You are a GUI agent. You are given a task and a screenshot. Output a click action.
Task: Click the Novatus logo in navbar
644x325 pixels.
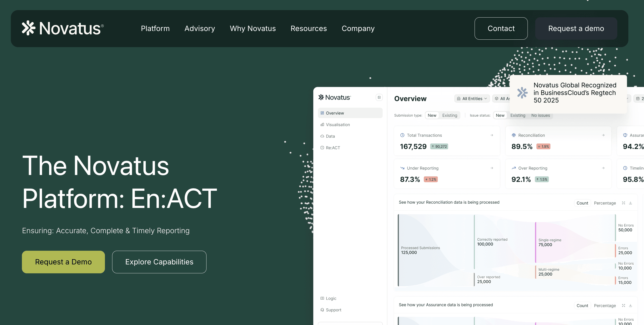click(63, 28)
